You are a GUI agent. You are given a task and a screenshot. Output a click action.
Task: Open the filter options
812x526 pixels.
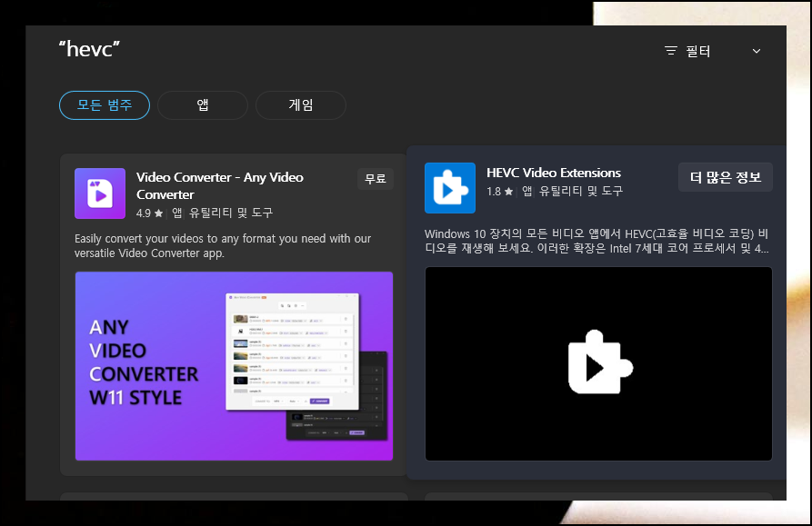point(687,51)
